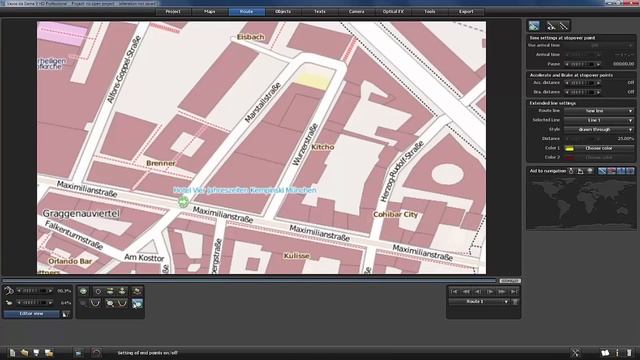
Task: Jump to the start of the route playback
Action: (x=454, y=291)
